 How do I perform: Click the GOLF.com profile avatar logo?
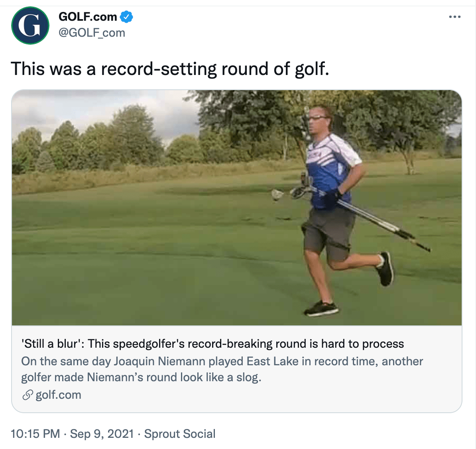(30, 25)
